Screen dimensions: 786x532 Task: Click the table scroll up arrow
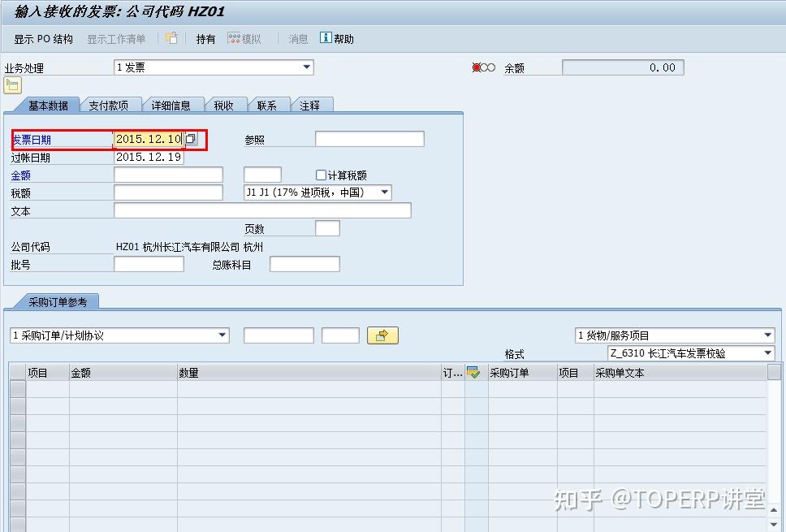[x=774, y=509]
